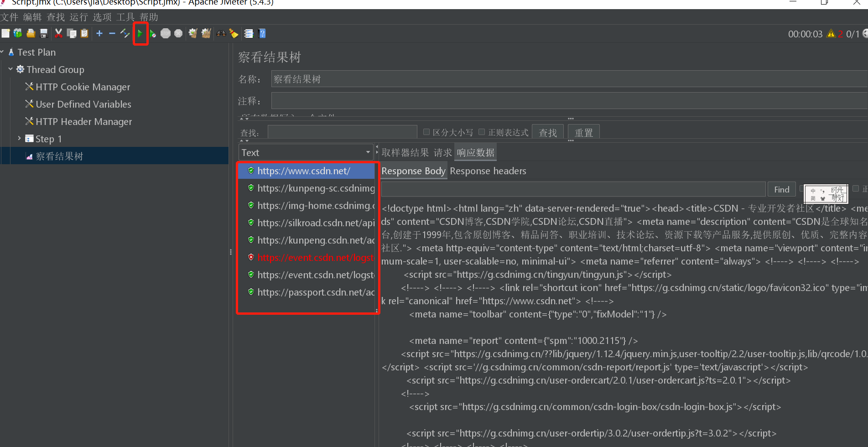
Task: Paste using the clipboard icon
Action: coord(84,33)
